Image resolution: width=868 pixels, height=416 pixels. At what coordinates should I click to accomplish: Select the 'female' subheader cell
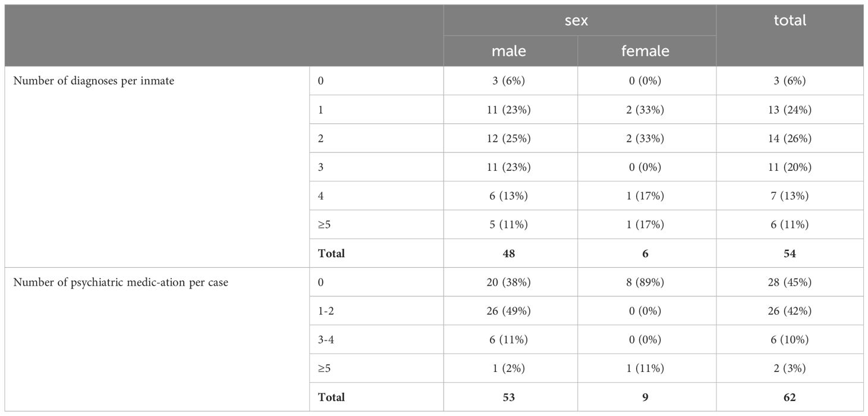click(x=646, y=51)
